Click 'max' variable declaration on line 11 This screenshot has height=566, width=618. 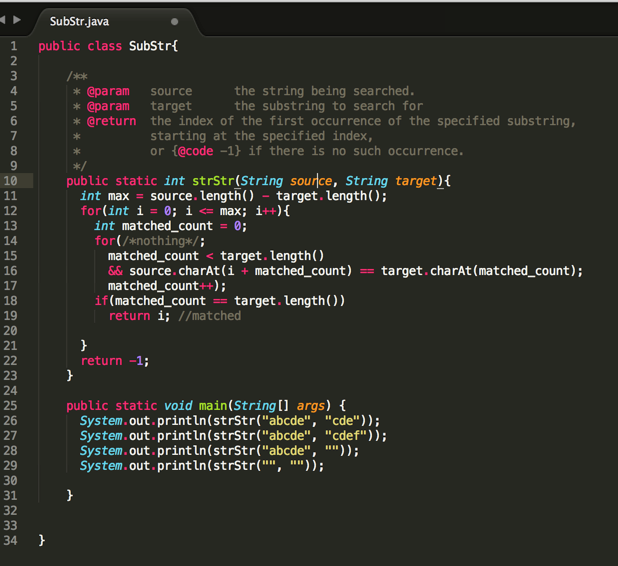pyautogui.click(x=119, y=196)
